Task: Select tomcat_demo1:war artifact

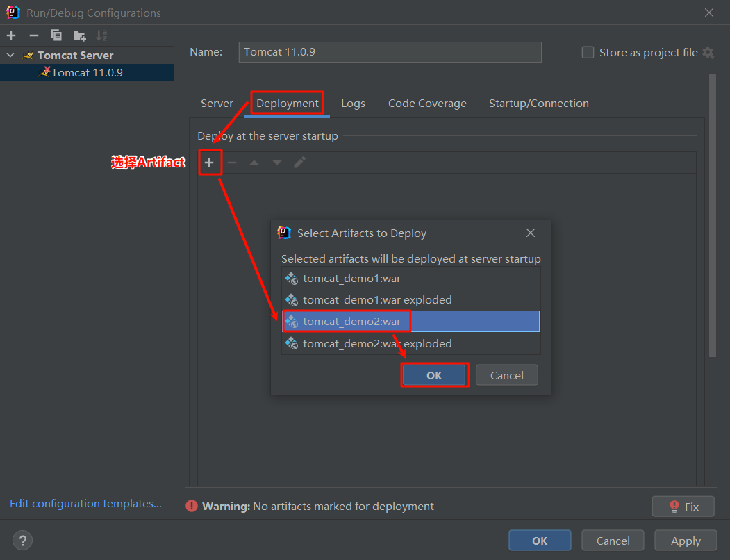Action: tap(410, 278)
